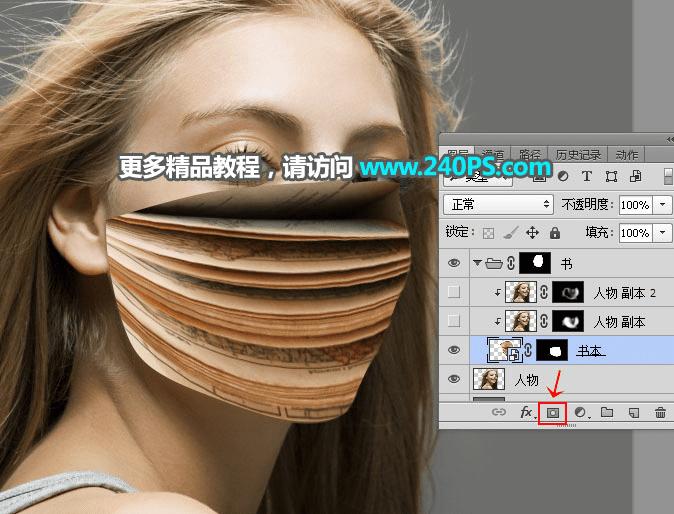The width and height of the screenshot is (674, 514).
Task: Click mask link icon of 书 group
Action: pyautogui.click(x=511, y=263)
